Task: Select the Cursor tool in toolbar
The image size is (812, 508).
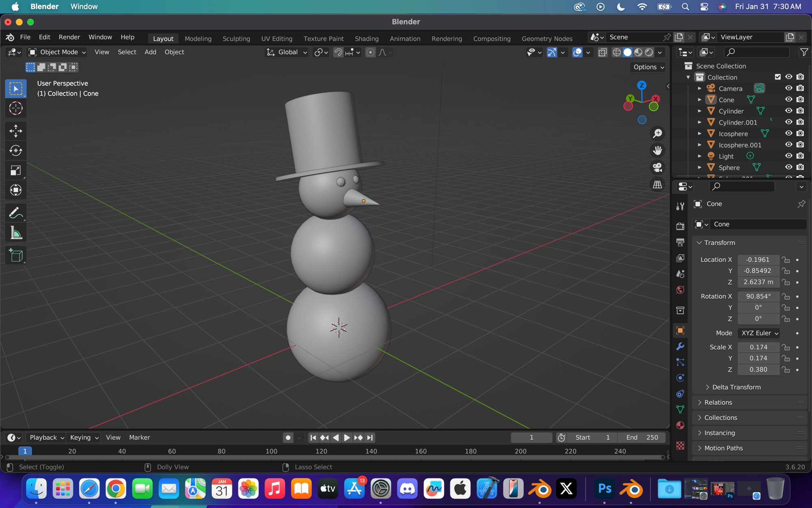Action: (16, 109)
